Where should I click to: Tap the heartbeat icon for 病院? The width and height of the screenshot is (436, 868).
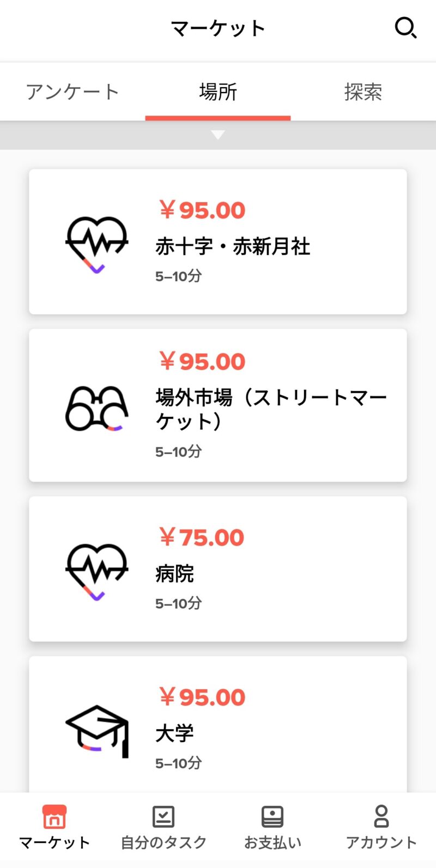coord(97,571)
